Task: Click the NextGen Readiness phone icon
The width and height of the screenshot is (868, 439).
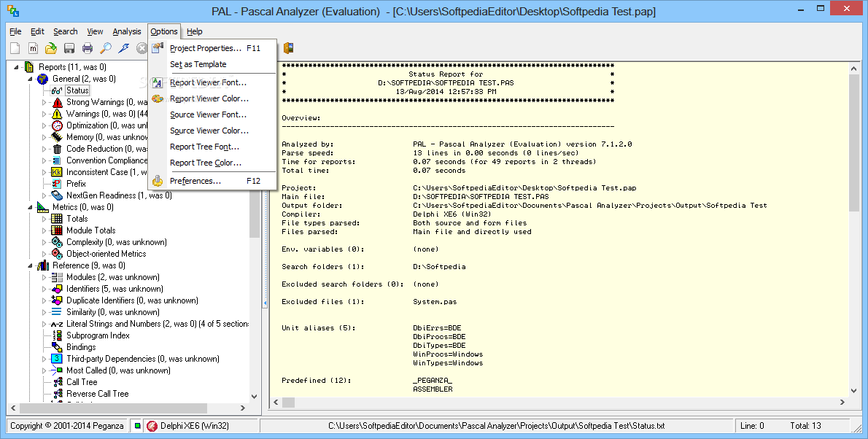Action: tap(57, 195)
